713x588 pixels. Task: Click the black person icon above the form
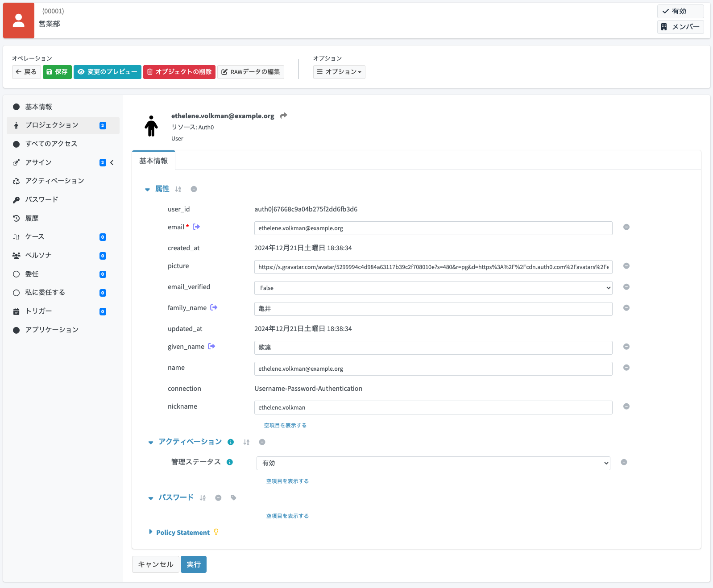(151, 126)
